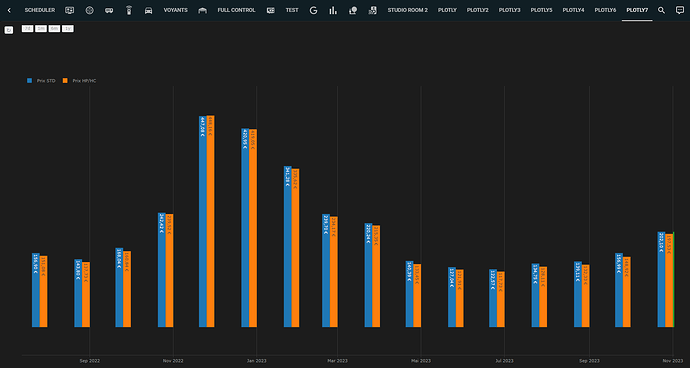
Task: Switch to the SCHEDULER tab
Action: [40, 10]
